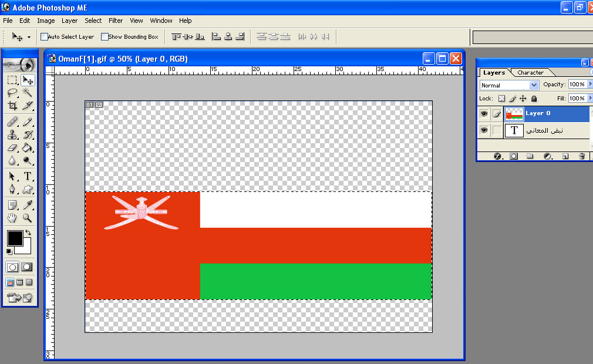Image resolution: width=593 pixels, height=364 pixels.
Task: Swap foreground and background colors
Action: click(x=28, y=232)
